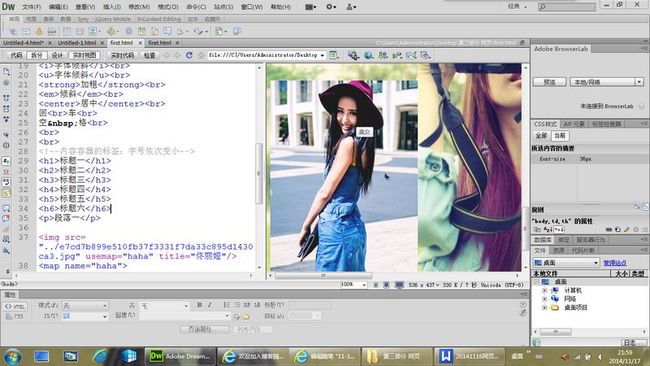Click the 页面属性 button
Image resolution: width=650 pixels, height=366 pixels.
[x=205, y=330]
